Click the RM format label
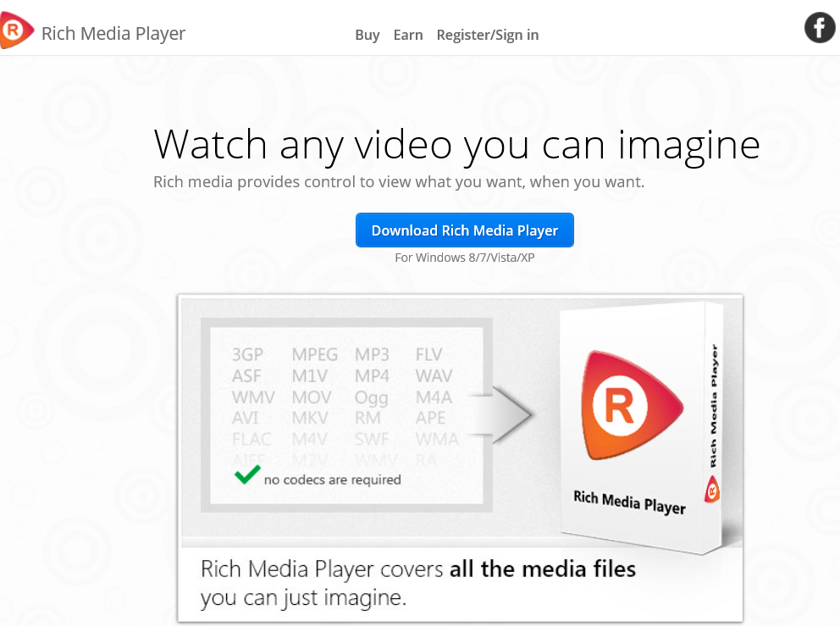840x627 pixels. [367, 418]
